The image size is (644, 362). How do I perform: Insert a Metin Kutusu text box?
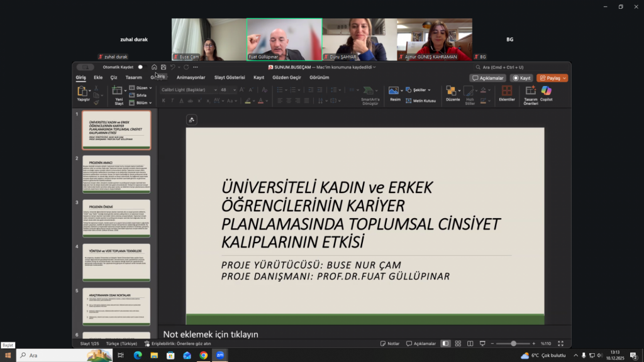pos(421,101)
